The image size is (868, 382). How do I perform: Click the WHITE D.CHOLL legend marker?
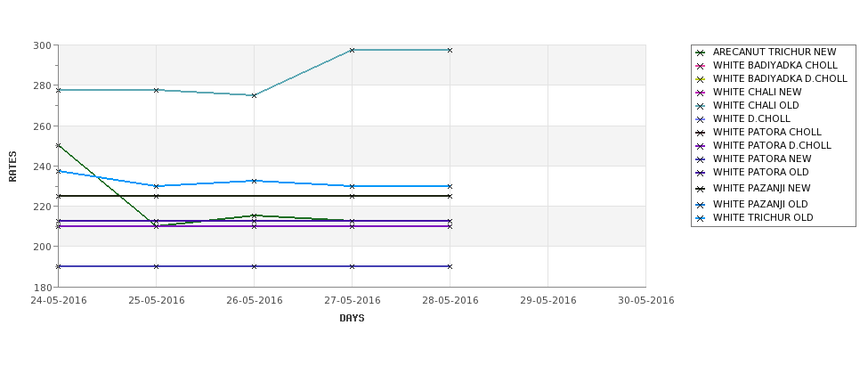pyautogui.click(x=701, y=119)
